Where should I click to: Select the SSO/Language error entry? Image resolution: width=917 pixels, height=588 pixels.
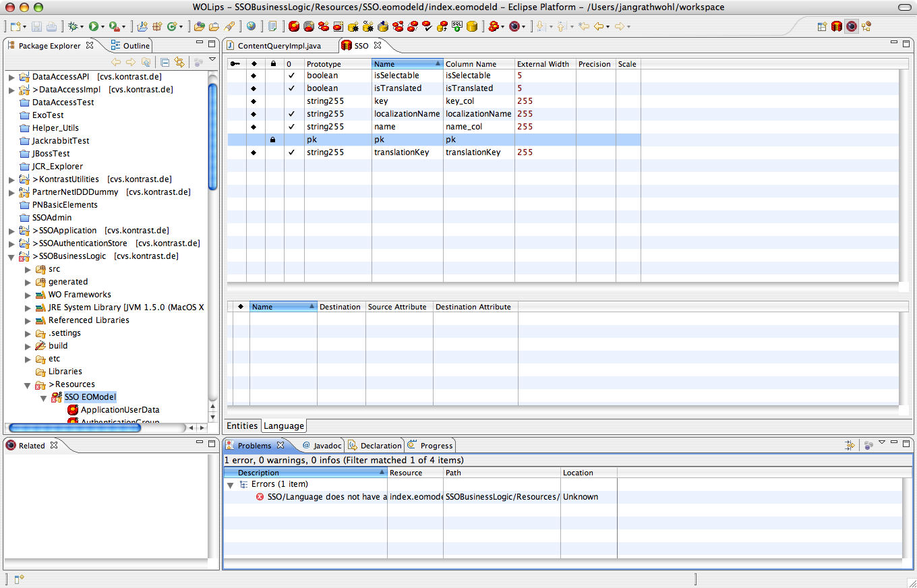click(328, 497)
